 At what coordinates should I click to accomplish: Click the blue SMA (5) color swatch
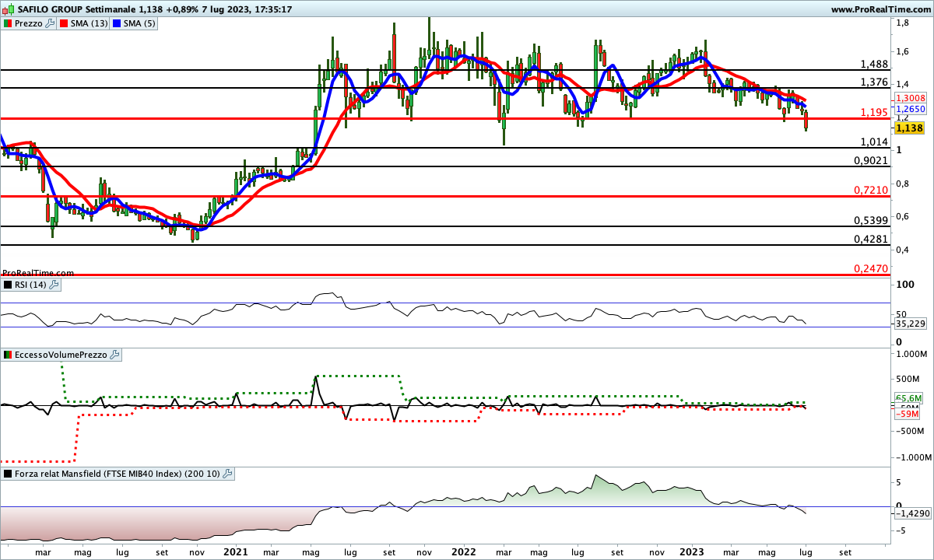click(x=117, y=23)
